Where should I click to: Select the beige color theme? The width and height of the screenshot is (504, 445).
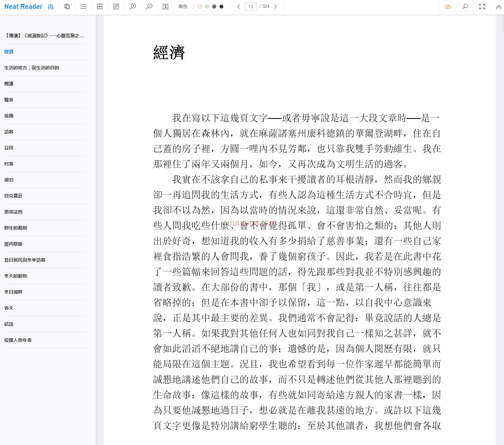coord(200,7)
